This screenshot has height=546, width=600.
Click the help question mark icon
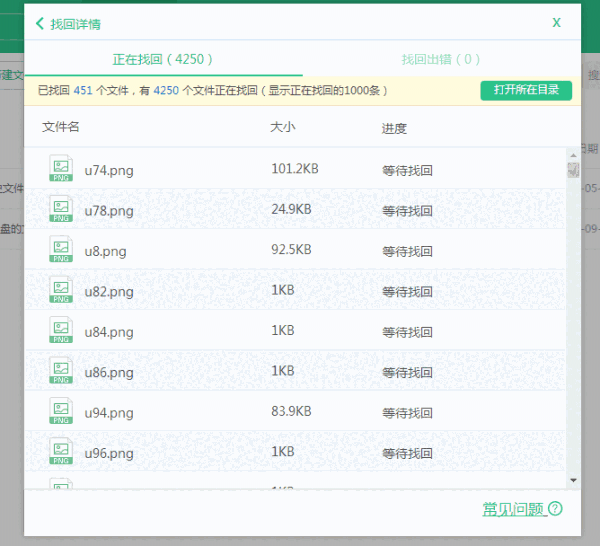[555, 509]
